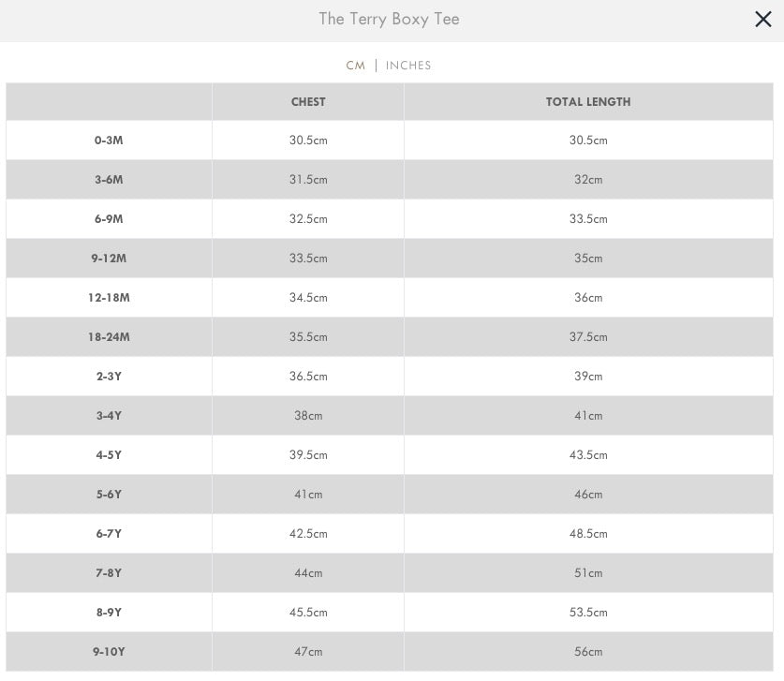Click the 45.5cm chest value for 8-9Y
The height and width of the screenshot is (681, 784).
(x=308, y=613)
